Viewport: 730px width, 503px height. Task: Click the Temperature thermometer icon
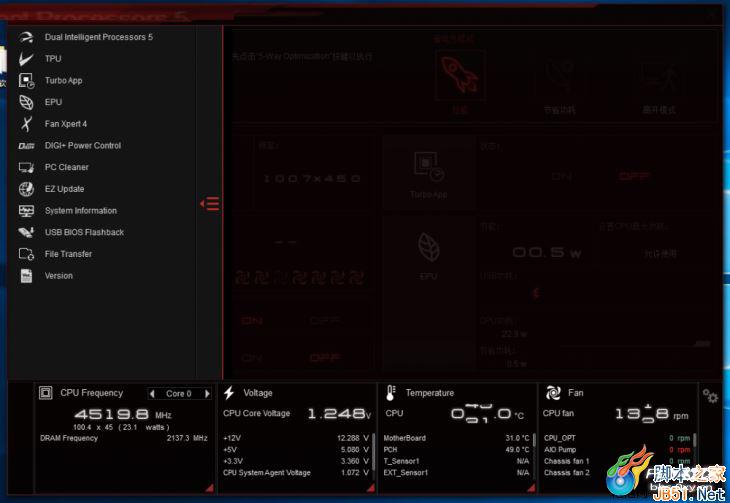pos(391,393)
